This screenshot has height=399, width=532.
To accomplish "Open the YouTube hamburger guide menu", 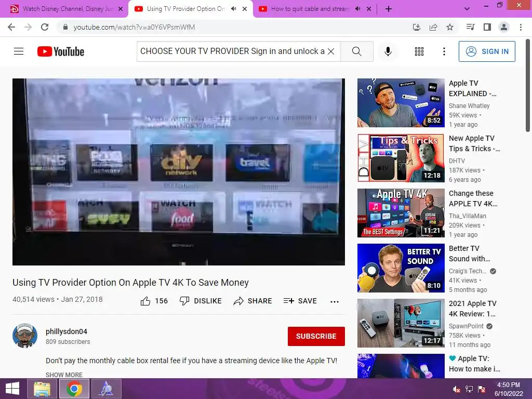I will [x=19, y=51].
